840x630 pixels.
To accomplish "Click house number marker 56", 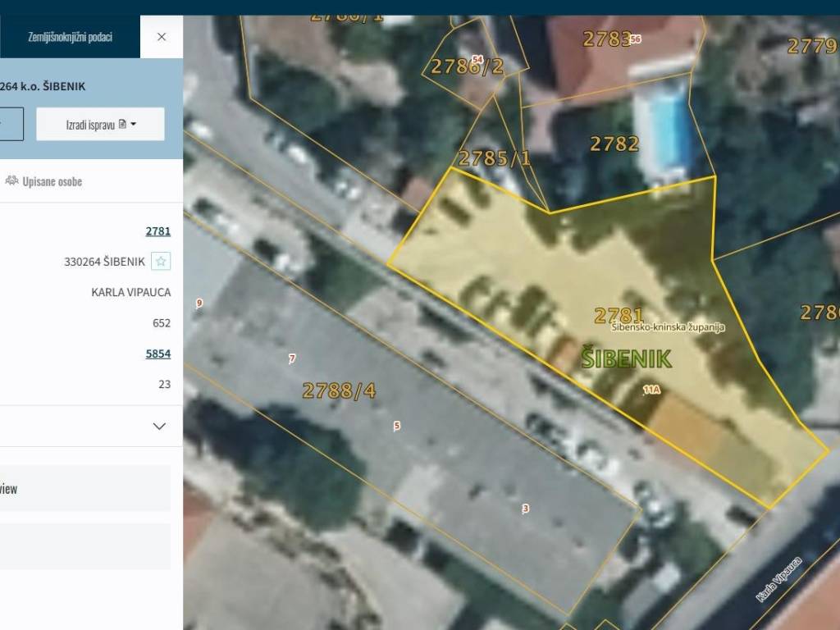I will pos(636,39).
